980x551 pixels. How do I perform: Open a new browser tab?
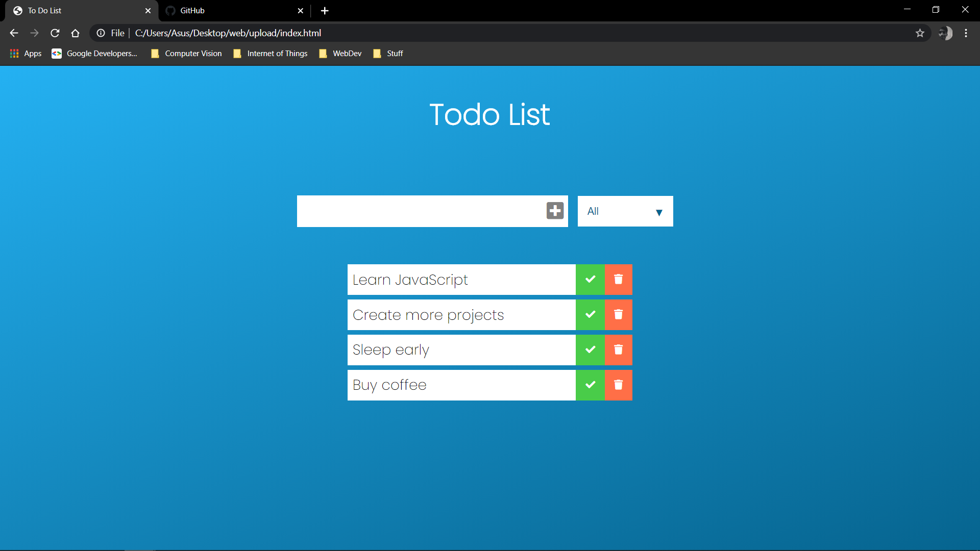pyautogui.click(x=325, y=11)
